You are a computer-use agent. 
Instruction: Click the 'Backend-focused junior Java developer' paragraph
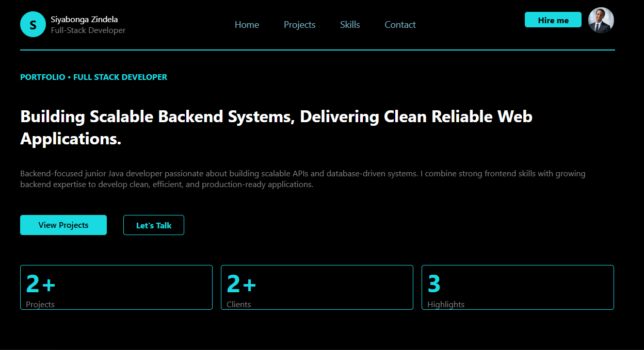coord(303,179)
